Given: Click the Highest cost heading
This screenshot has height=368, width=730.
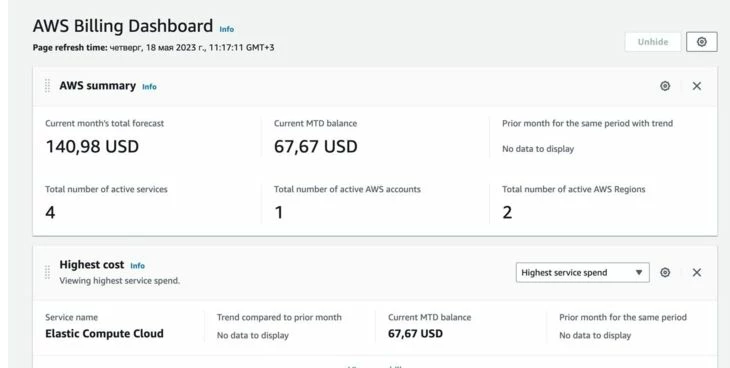Looking at the screenshot, I should (x=92, y=265).
